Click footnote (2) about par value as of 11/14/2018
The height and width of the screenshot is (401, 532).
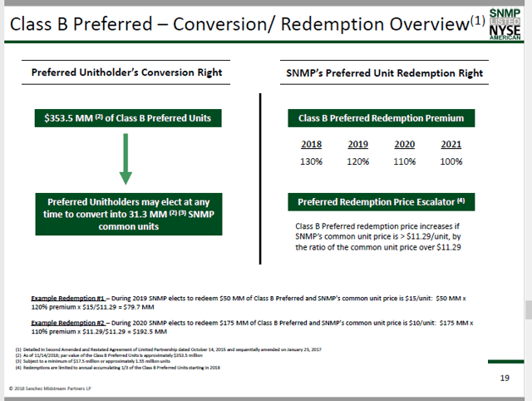click(x=109, y=355)
